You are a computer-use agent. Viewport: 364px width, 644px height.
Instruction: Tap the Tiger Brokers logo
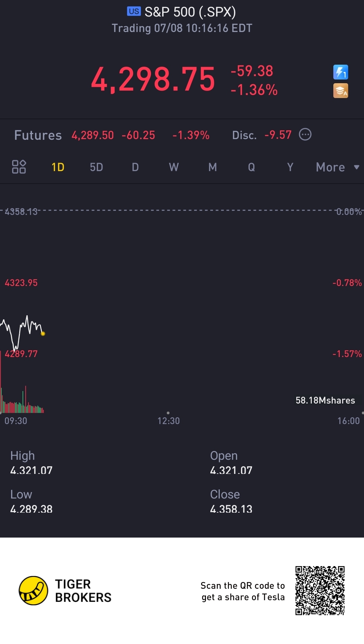pos(33,590)
